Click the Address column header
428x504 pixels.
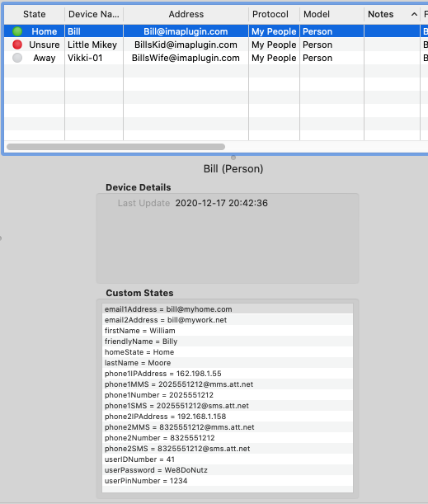[186, 14]
